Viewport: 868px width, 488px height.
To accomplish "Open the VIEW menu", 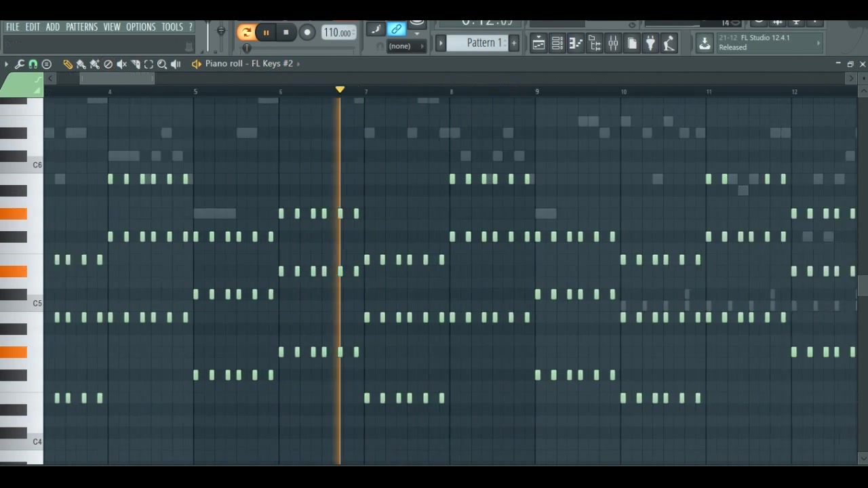I will click(112, 27).
